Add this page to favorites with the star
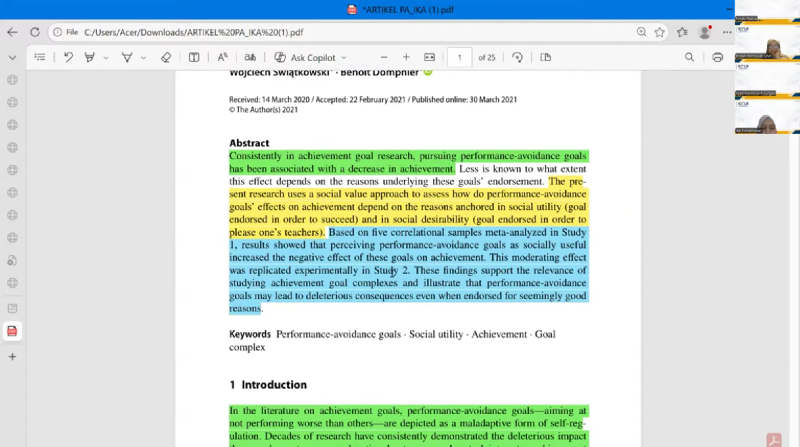Viewport: 800px width, 447px height. tap(660, 32)
